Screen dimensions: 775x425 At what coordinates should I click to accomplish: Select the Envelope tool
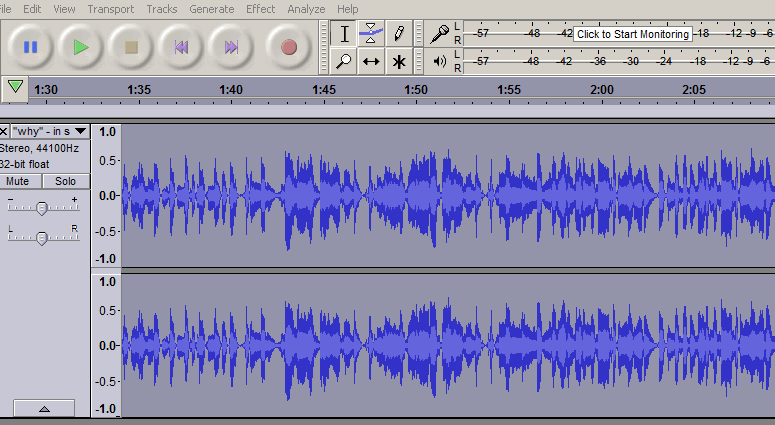point(371,34)
